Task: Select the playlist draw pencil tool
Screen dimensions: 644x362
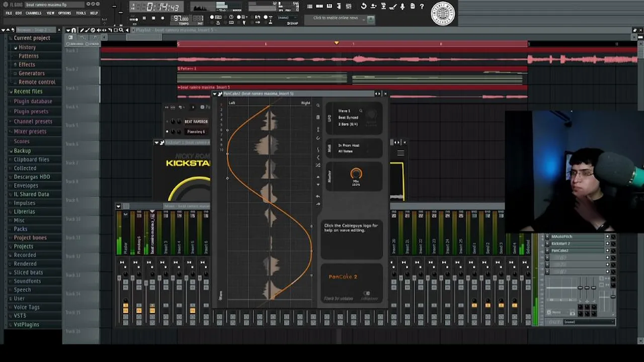Action: (x=82, y=30)
